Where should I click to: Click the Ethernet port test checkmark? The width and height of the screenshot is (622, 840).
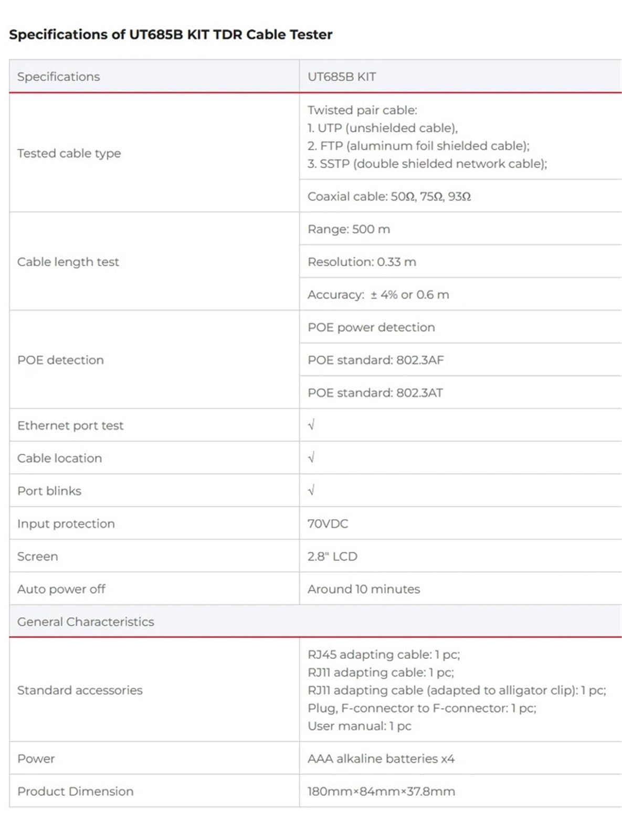pos(311,425)
